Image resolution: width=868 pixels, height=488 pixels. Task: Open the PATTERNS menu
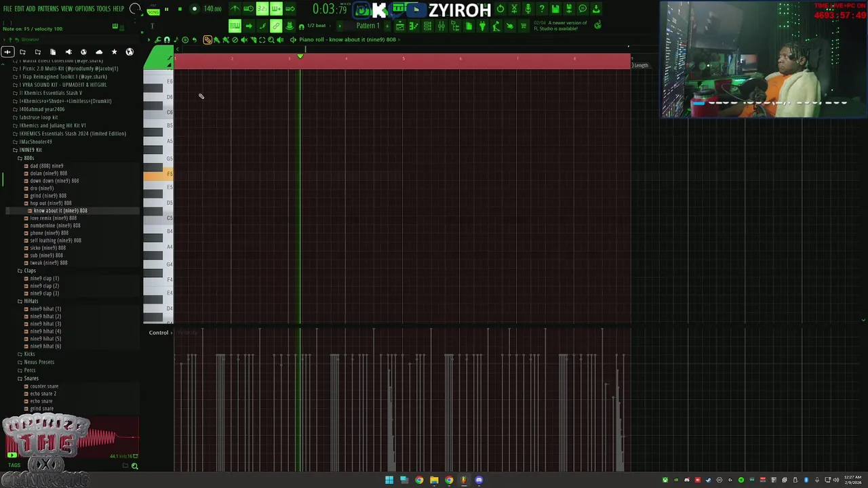coord(47,9)
